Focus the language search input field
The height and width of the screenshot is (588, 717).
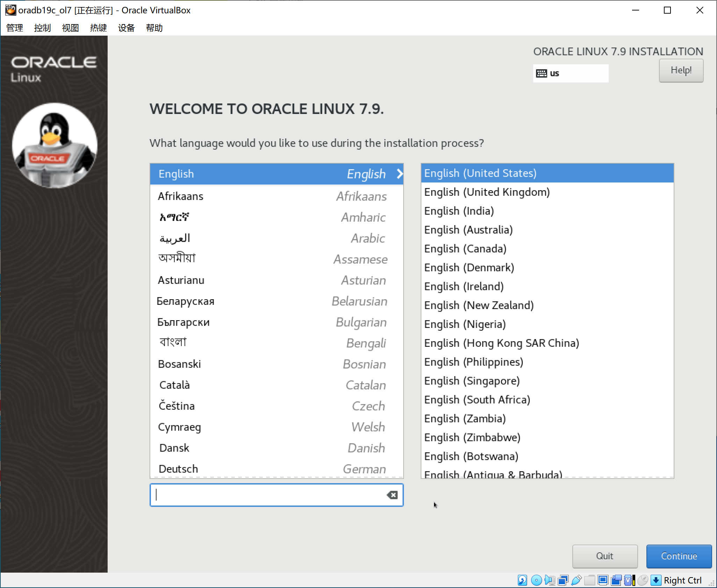(x=269, y=495)
